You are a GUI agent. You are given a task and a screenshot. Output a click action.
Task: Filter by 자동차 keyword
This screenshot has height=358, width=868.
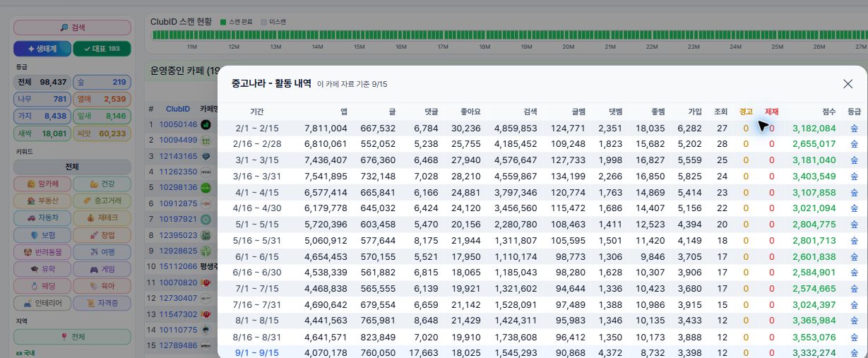point(42,217)
